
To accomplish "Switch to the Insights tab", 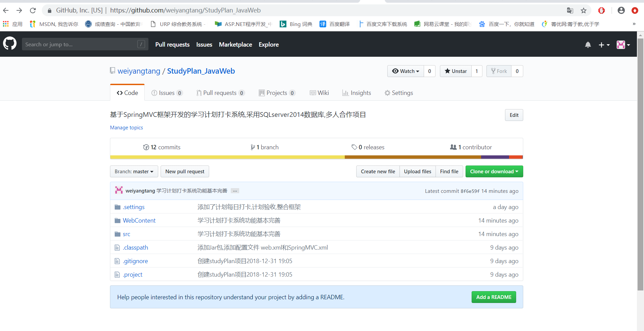I will [x=357, y=93].
